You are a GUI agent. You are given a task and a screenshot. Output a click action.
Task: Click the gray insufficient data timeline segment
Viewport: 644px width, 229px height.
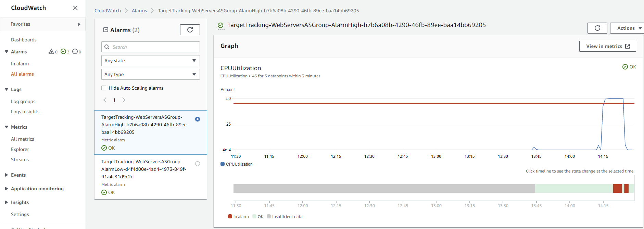(384, 188)
